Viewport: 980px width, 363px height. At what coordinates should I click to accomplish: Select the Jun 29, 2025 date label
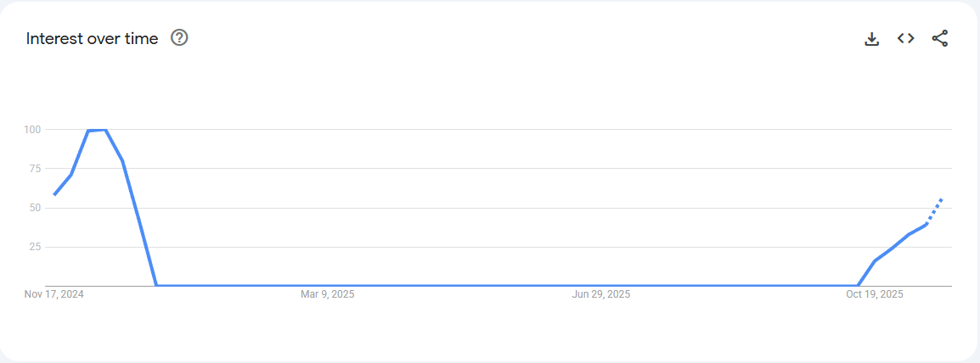click(x=601, y=294)
